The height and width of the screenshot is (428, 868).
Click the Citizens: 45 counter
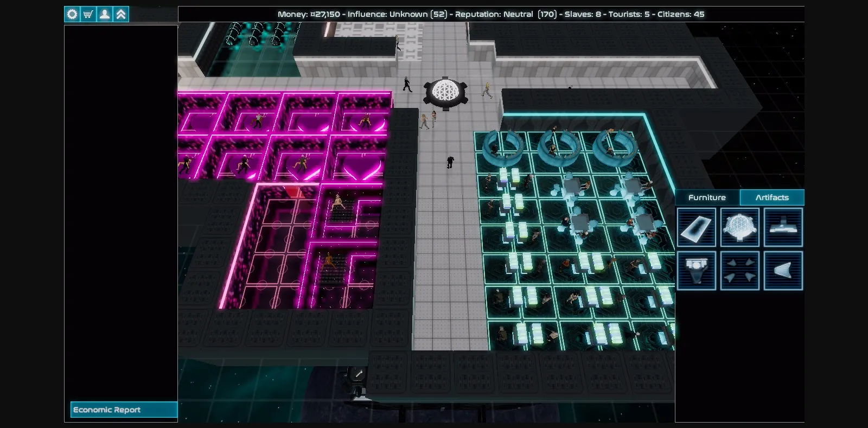click(x=680, y=14)
